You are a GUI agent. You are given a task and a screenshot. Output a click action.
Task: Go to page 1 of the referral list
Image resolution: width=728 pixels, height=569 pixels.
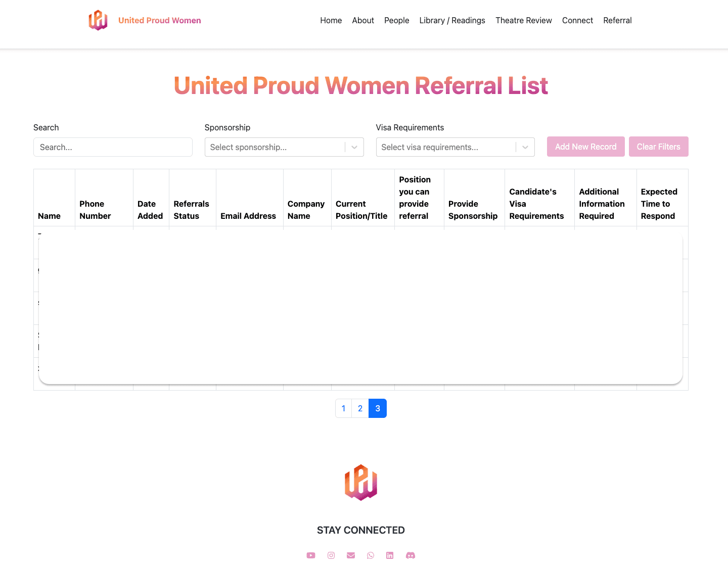(343, 408)
